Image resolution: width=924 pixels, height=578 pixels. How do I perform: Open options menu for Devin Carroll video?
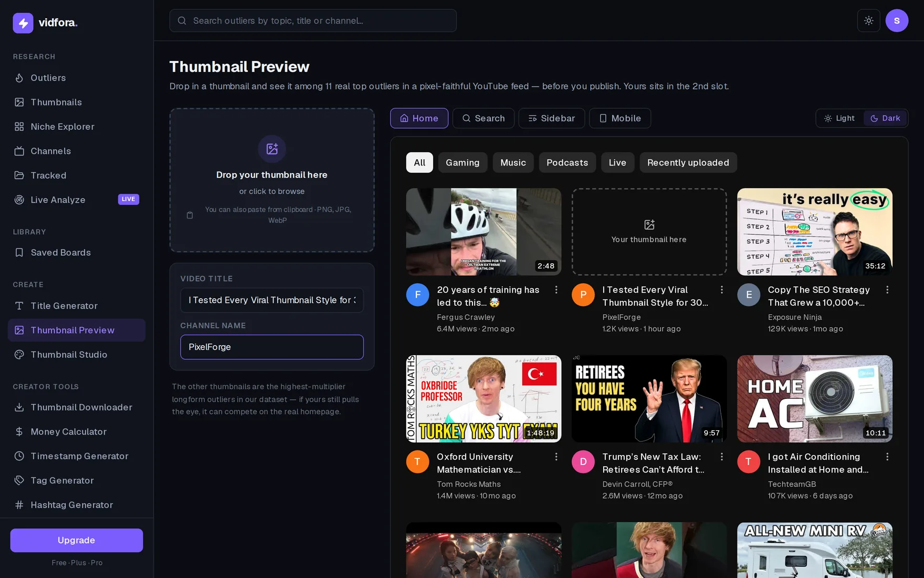(721, 457)
